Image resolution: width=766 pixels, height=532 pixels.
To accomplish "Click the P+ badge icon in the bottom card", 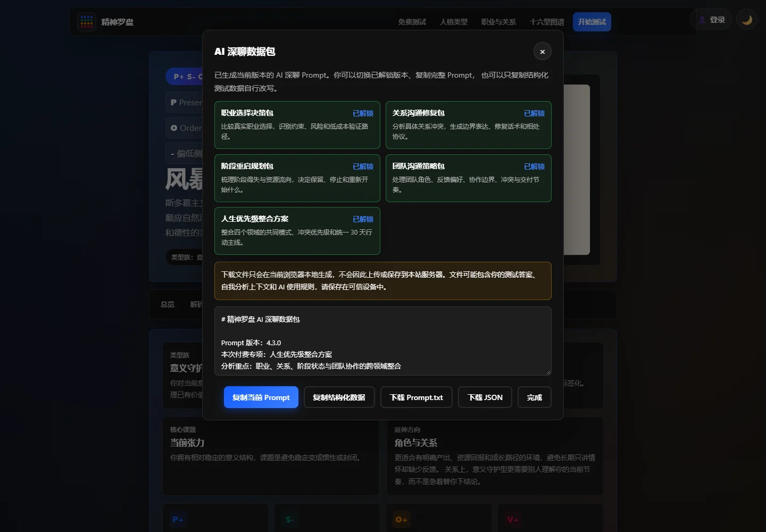I will pyautogui.click(x=178, y=519).
